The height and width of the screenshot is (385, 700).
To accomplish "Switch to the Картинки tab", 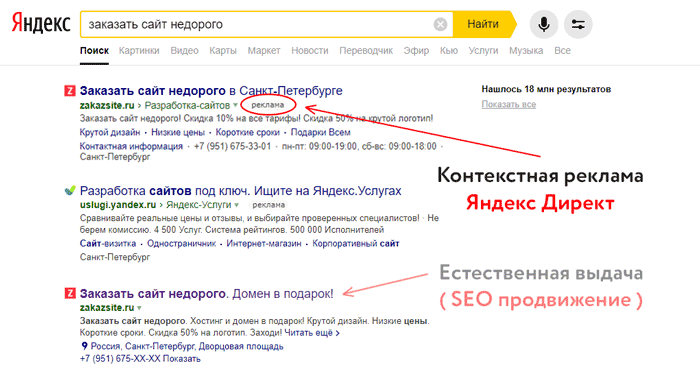I will (x=139, y=50).
